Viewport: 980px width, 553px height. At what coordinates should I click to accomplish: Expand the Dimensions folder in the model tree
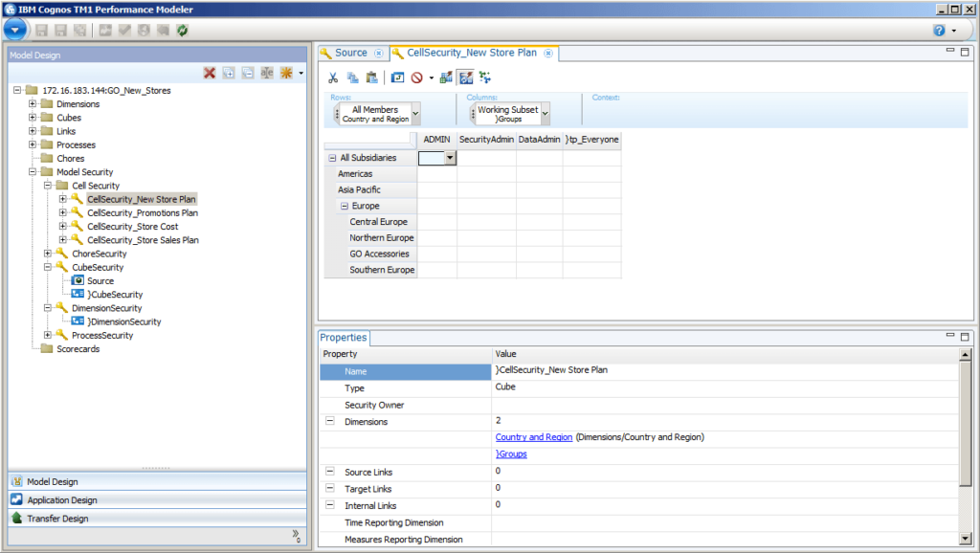(x=33, y=103)
